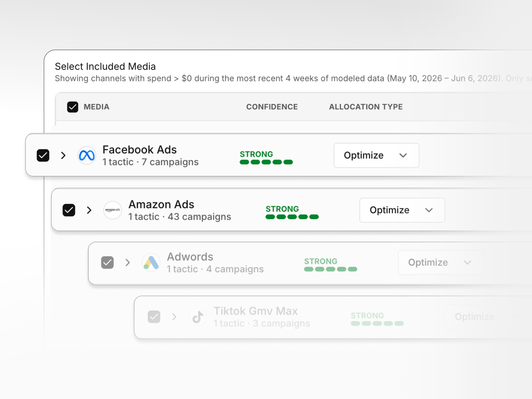Uncheck the Facebook Ads checkbox
Screen dimensions: 532x399
click(x=43, y=156)
